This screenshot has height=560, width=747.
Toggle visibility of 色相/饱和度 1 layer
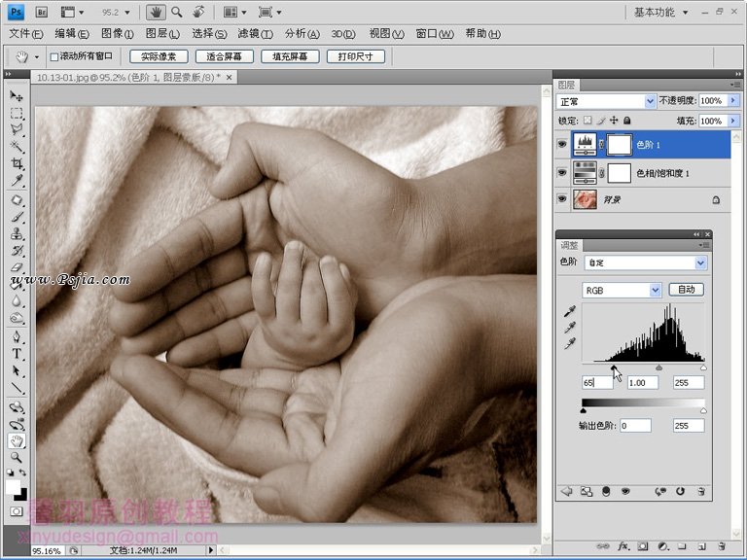tap(561, 172)
